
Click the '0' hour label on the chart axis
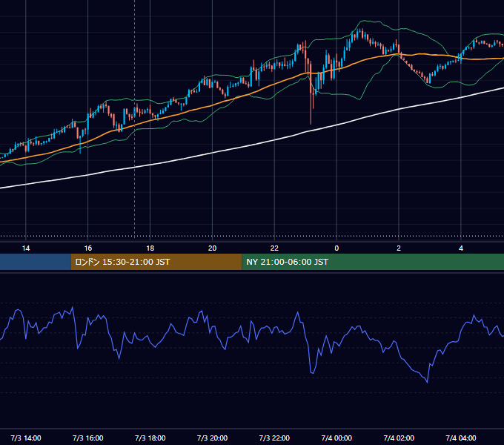(x=336, y=248)
